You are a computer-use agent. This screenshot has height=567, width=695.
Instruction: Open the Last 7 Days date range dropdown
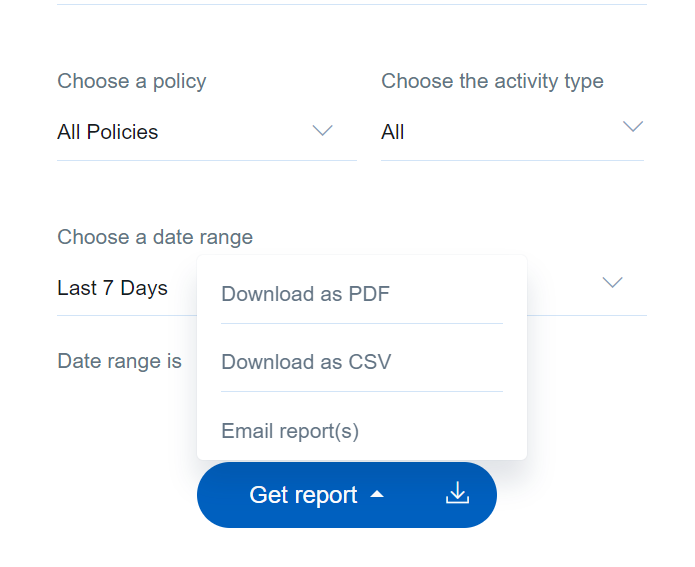[x=352, y=288]
